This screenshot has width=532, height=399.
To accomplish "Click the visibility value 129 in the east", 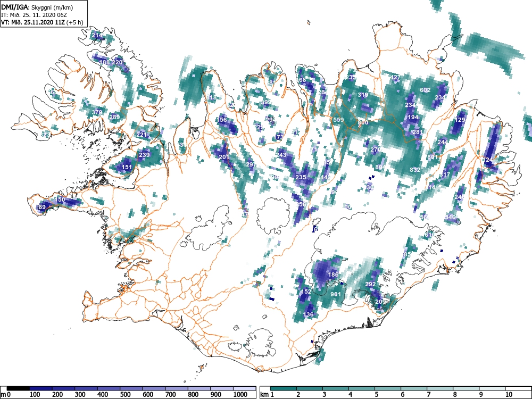I will coord(460,120).
